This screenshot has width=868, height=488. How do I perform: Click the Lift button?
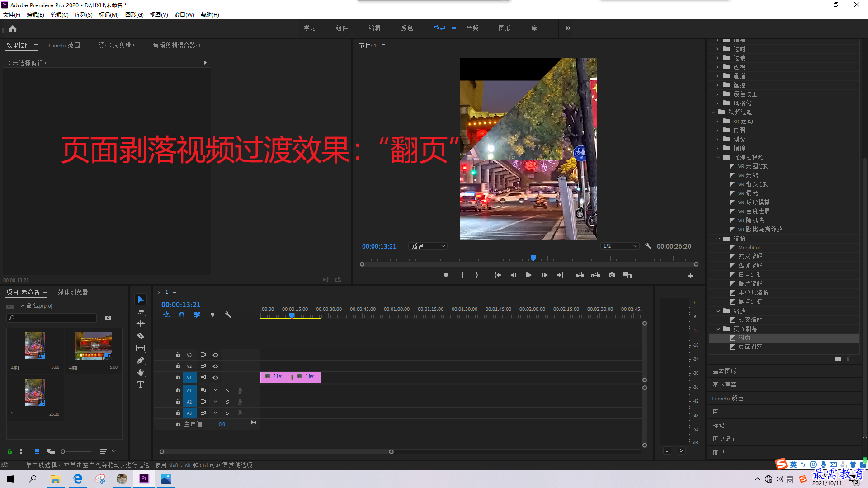tap(580, 275)
